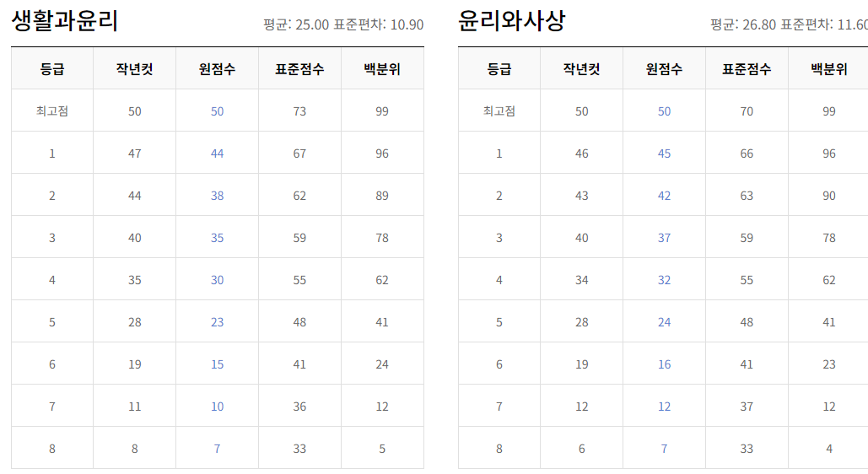Click 등급 column header in 윤리와사상 table

click(x=499, y=68)
